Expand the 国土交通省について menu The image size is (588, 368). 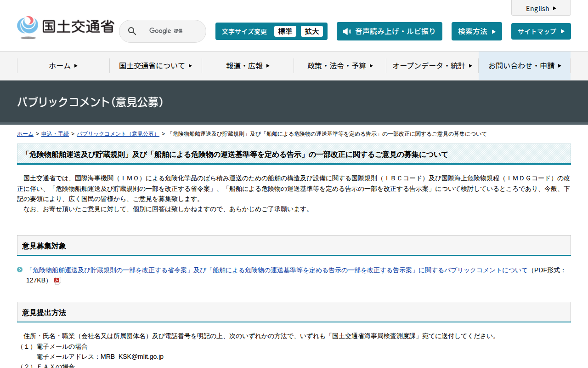[x=156, y=66]
